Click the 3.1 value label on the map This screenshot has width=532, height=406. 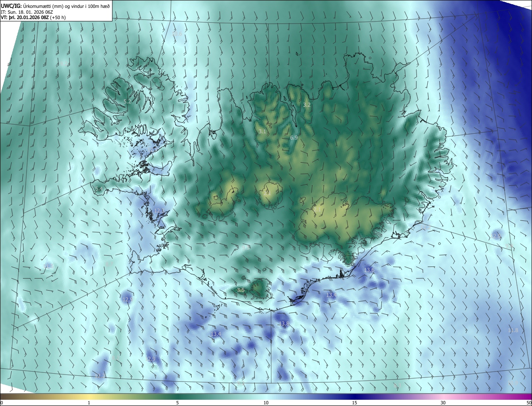pos(262,131)
